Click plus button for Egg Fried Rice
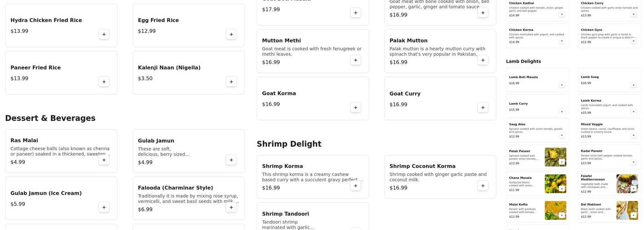The height and width of the screenshot is (230, 644). pos(231,34)
